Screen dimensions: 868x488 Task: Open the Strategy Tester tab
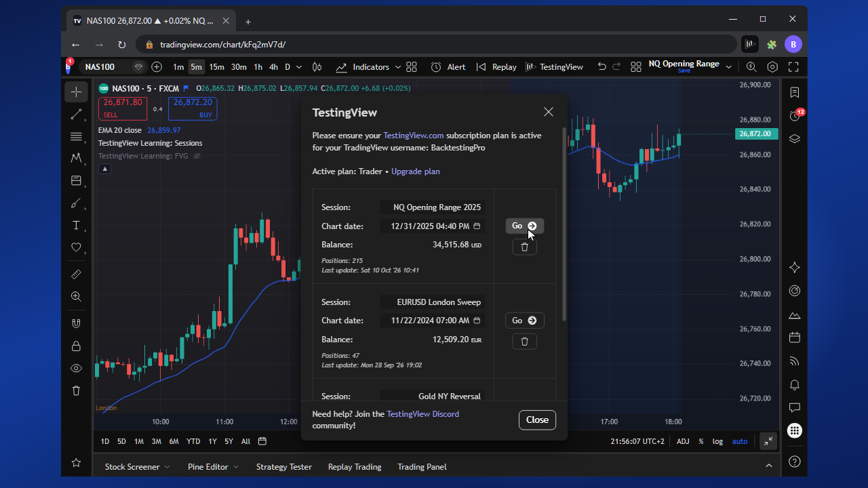tap(284, 467)
